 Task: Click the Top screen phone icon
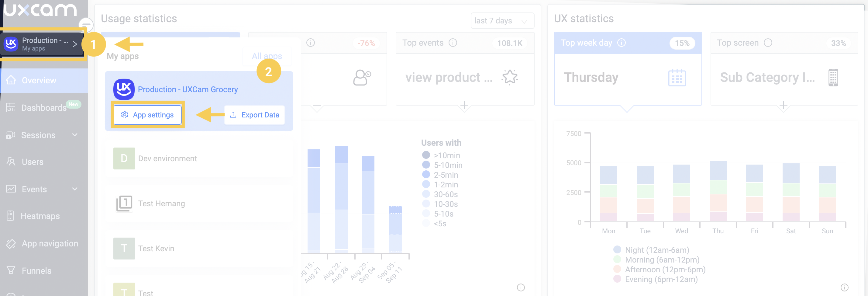coord(833,78)
